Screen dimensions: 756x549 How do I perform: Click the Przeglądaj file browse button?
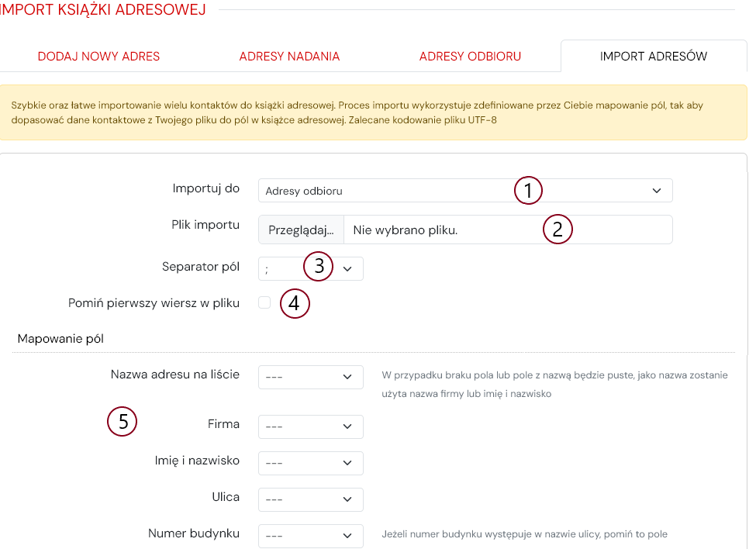coord(301,230)
